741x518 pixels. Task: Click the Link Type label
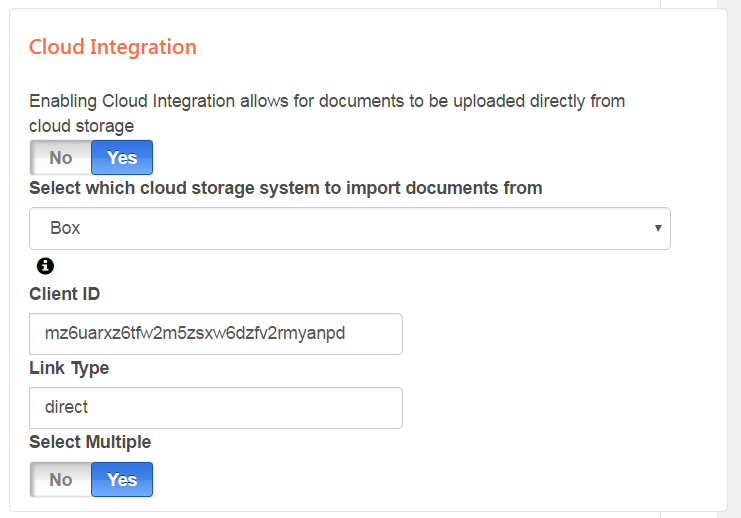tap(69, 368)
